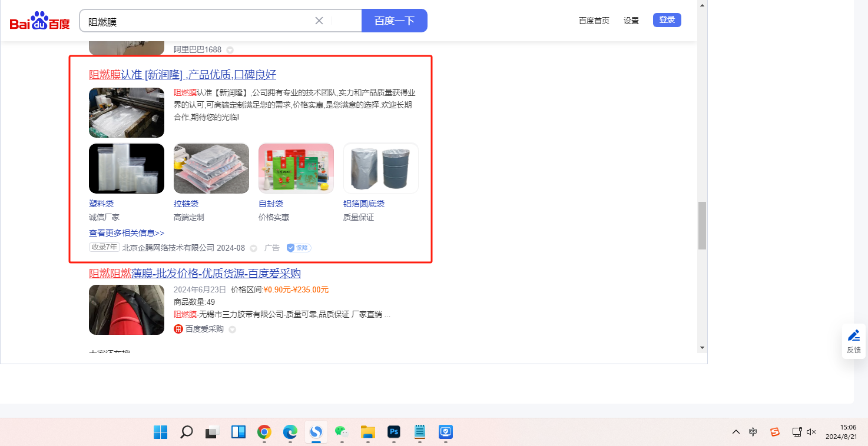Click the scrollbar up arrow
Image resolution: width=868 pixels, height=446 pixels.
(x=702, y=5)
